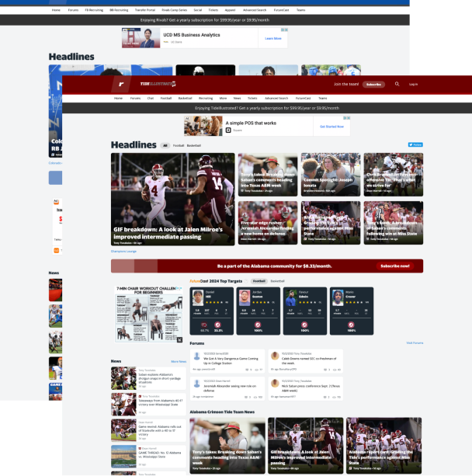Open the Football nav dropdown
This screenshot has width=472, height=476.
tap(166, 99)
